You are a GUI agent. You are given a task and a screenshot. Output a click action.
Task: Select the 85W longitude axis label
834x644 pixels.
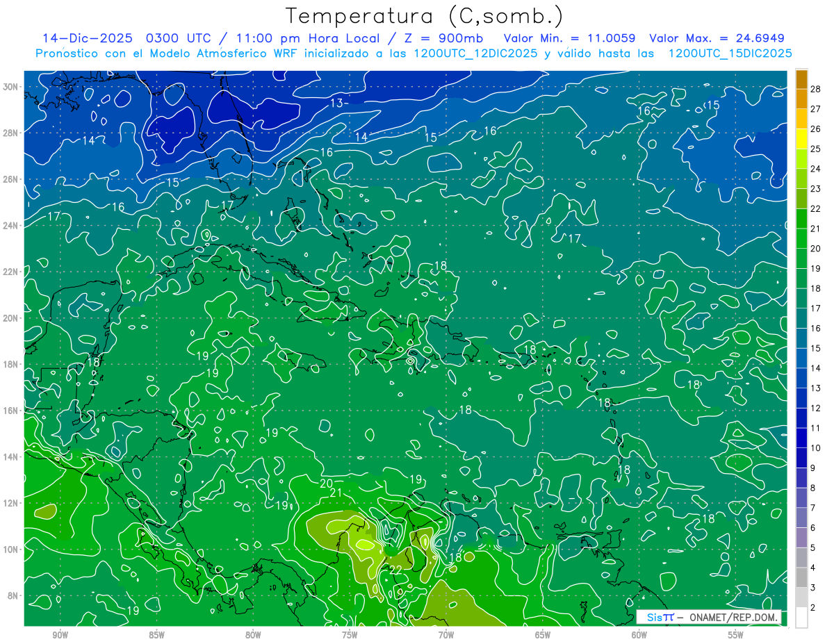156,635
